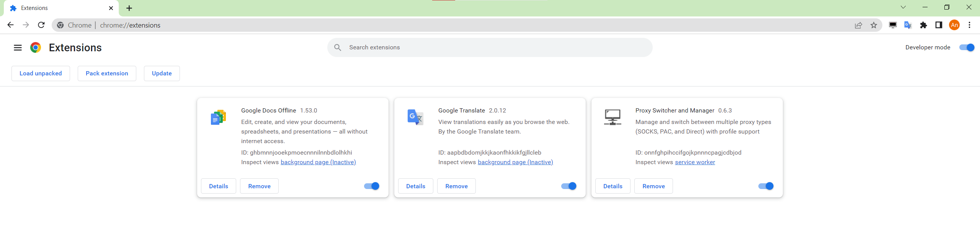The height and width of the screenshot is (238, 980).
Task: Minimize the Chrome window
Action: pos(925,7)
